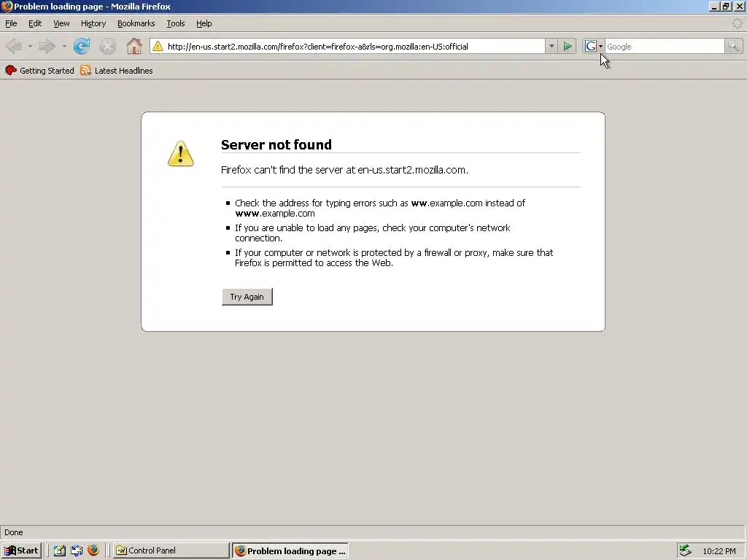This screenshot has width=747, height=560.
Task: Expand the address bar history dropdown
Action: point(551,46)
